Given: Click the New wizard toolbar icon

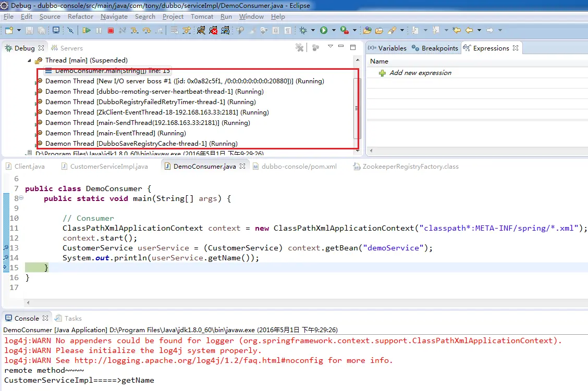Looking at the screenshot, I should [x=9, y=30].
